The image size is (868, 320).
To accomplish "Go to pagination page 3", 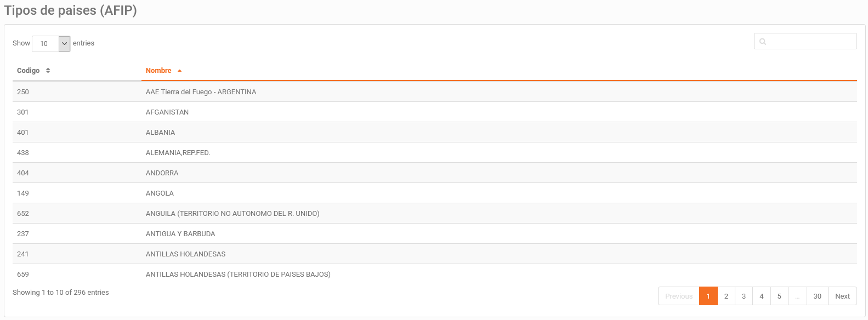I will [x=744, y=296].
